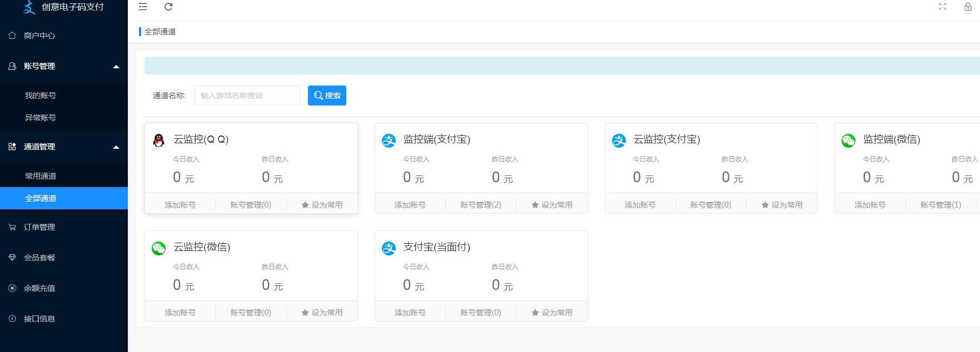Click 添加账号 on 支付宝(当面付) card
The width and height of the screenshot is (980, 352).
[410, 313]
